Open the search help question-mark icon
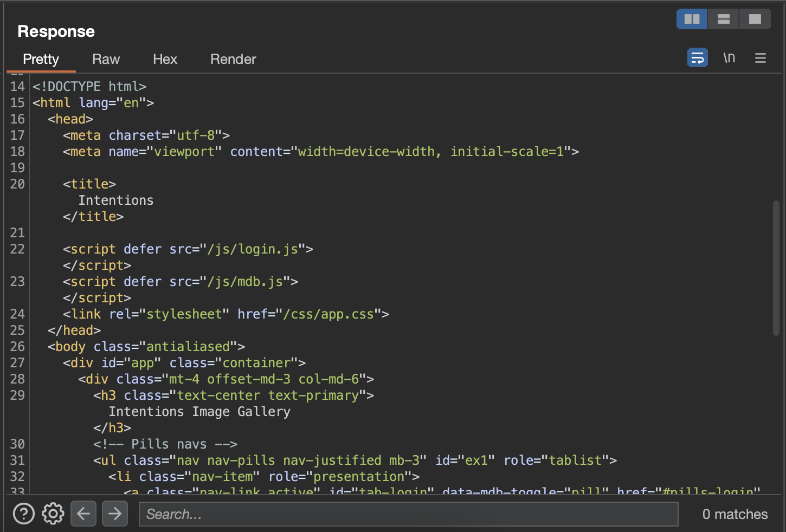 24,514
